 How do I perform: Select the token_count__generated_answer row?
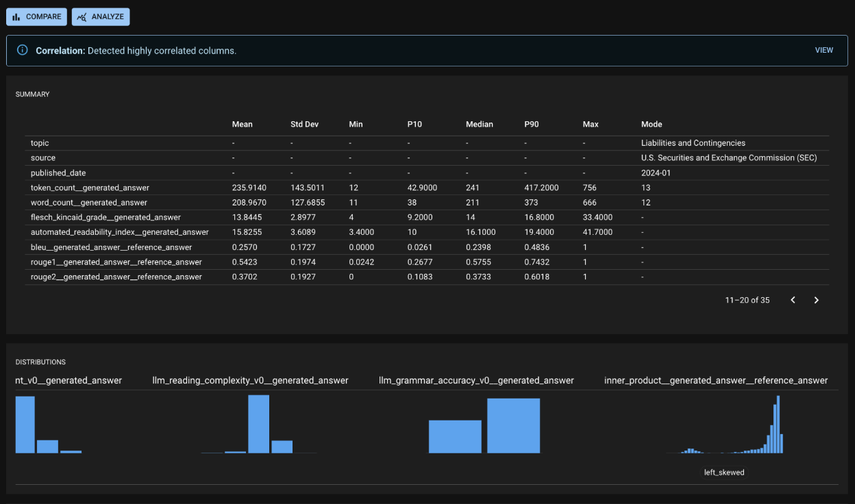(x=90, y=188)
